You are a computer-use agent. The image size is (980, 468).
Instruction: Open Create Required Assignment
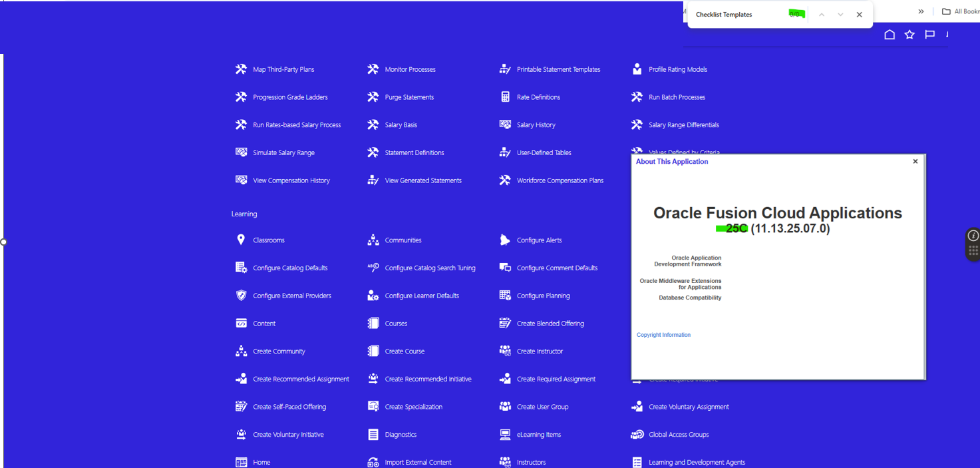tap(556, 379)
